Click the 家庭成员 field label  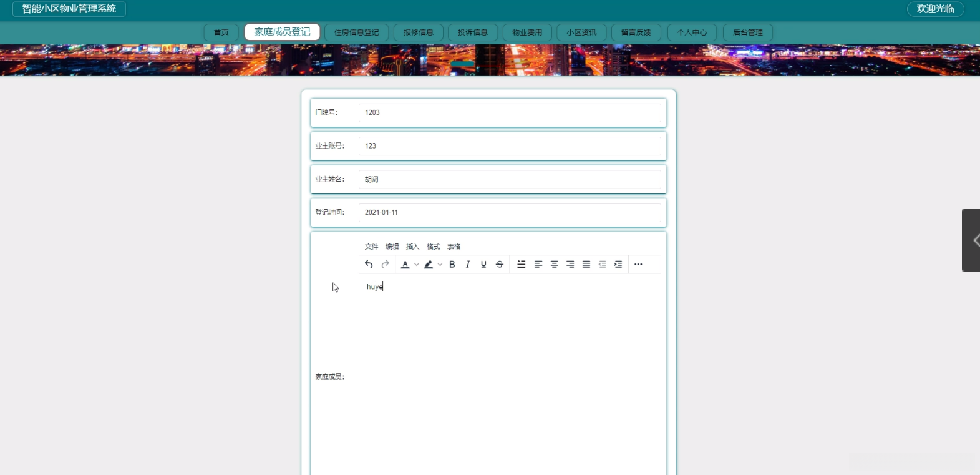click(x=329, y=377)
